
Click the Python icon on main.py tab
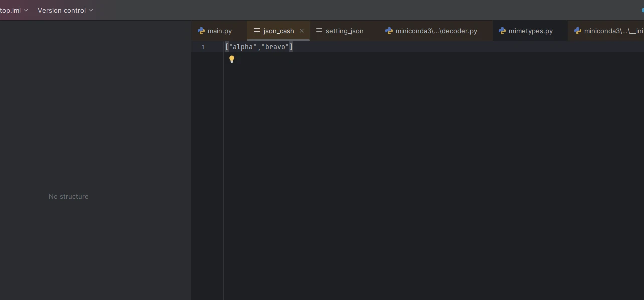pos(201,31)
